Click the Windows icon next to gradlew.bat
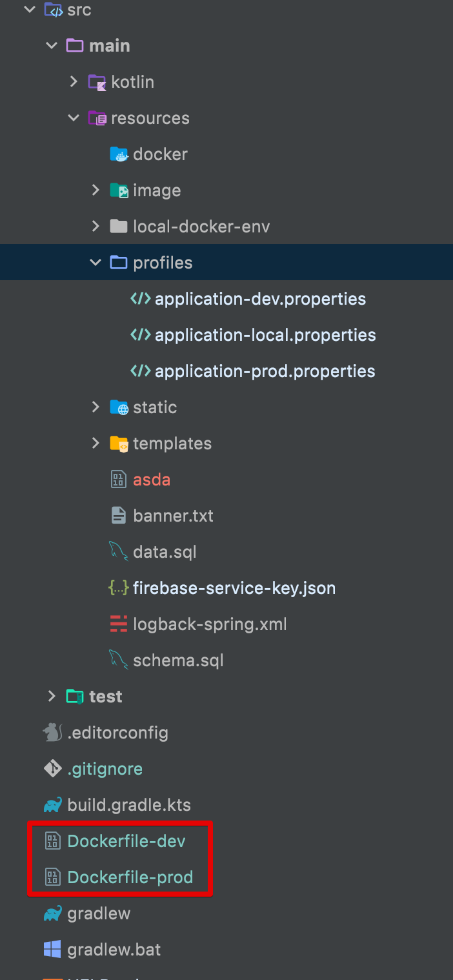453x980 pixels. pyautogui.click(x=53, y=950)
